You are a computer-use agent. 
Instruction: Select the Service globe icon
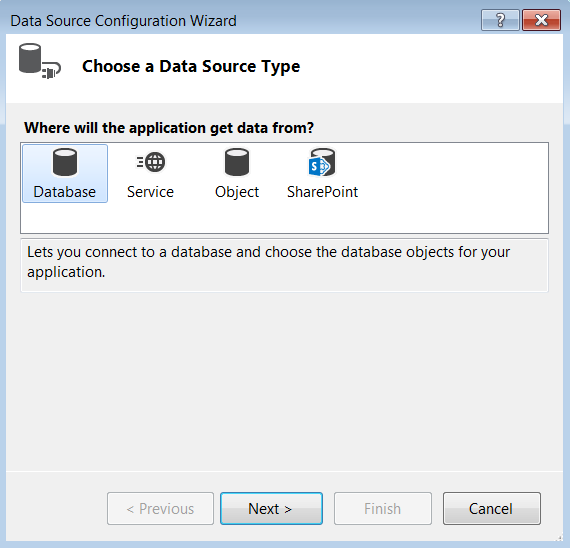[151, 162]
